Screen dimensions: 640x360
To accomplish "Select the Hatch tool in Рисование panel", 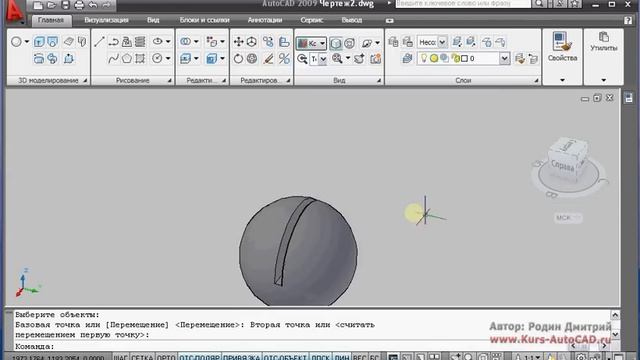I will [x=140, y=58].
